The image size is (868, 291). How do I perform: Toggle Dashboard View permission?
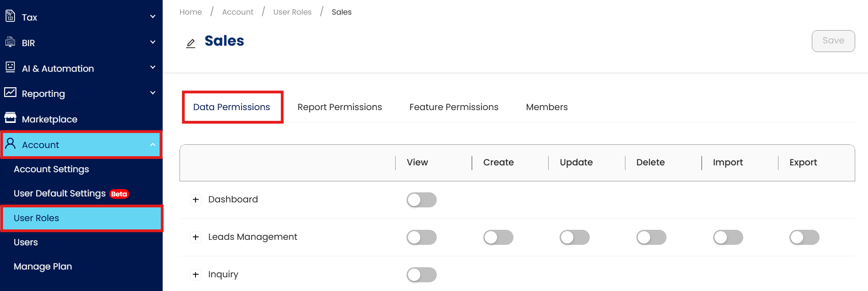coord(421,200)
